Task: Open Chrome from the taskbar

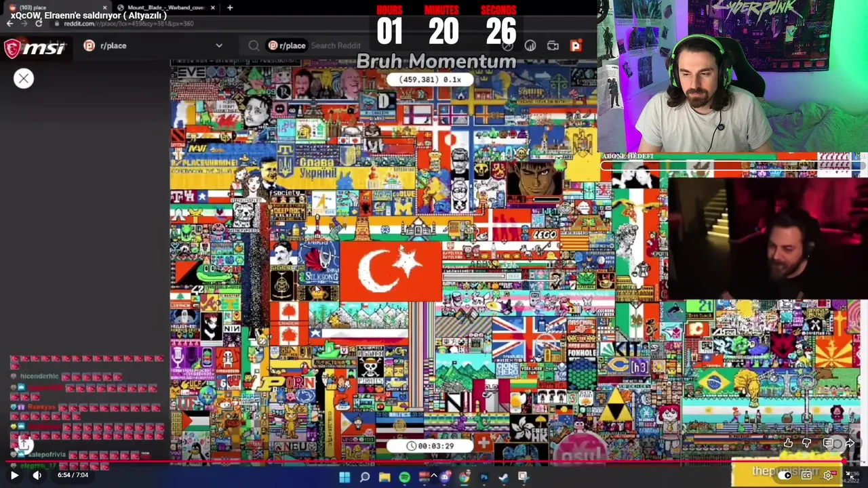Action: (465, 477)
